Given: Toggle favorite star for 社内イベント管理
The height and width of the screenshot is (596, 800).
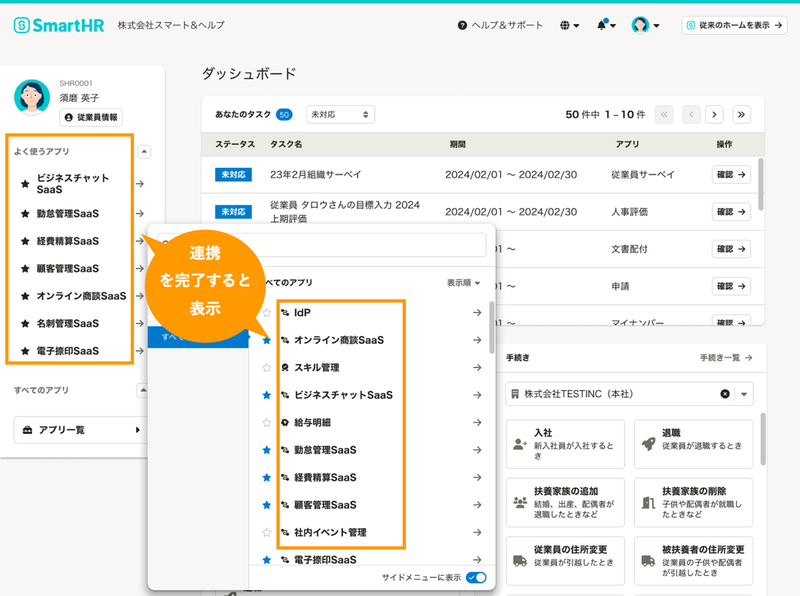Looking at the screenshot, I should pyautogui.click(x=266, y=533).
